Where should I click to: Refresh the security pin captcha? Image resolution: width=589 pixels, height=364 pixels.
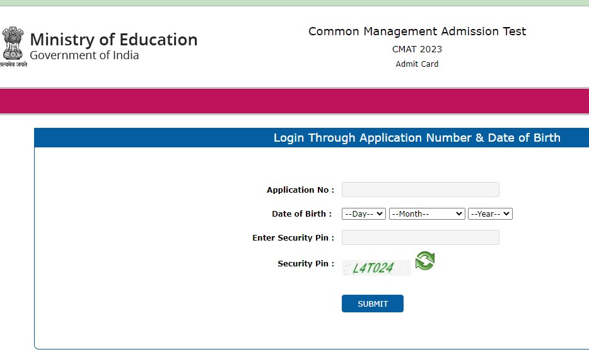pyautogui.click(x=425, y=261)
